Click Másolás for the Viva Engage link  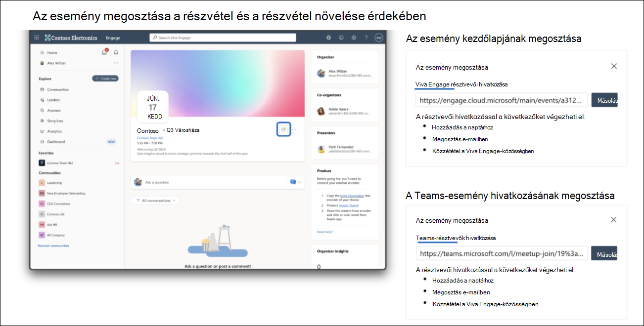(x=604, y=100)
